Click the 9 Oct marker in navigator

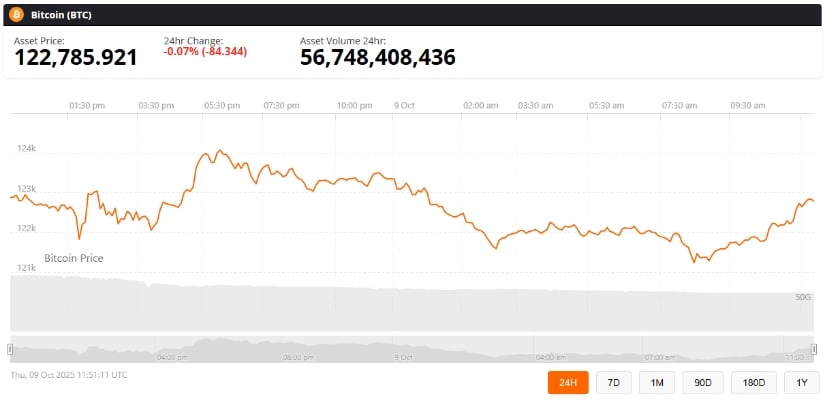(404, 356)
